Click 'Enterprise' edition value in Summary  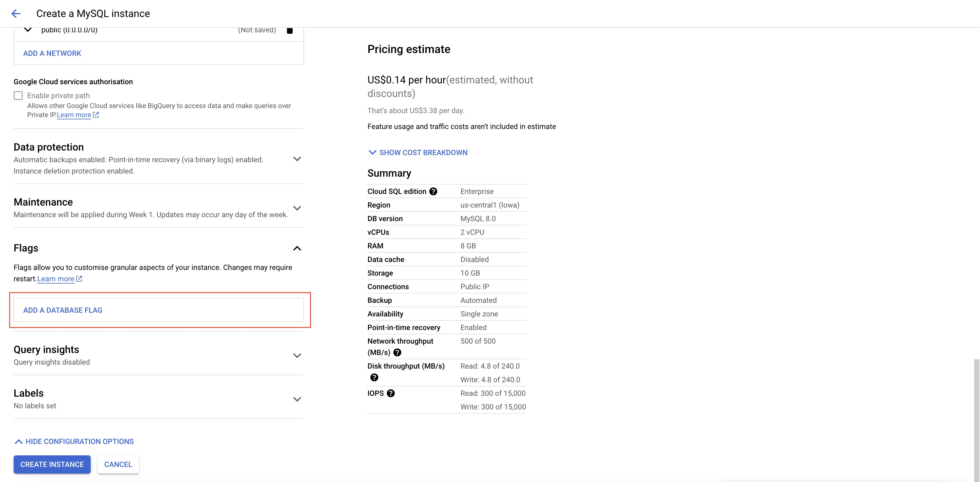tap(477, 191)
